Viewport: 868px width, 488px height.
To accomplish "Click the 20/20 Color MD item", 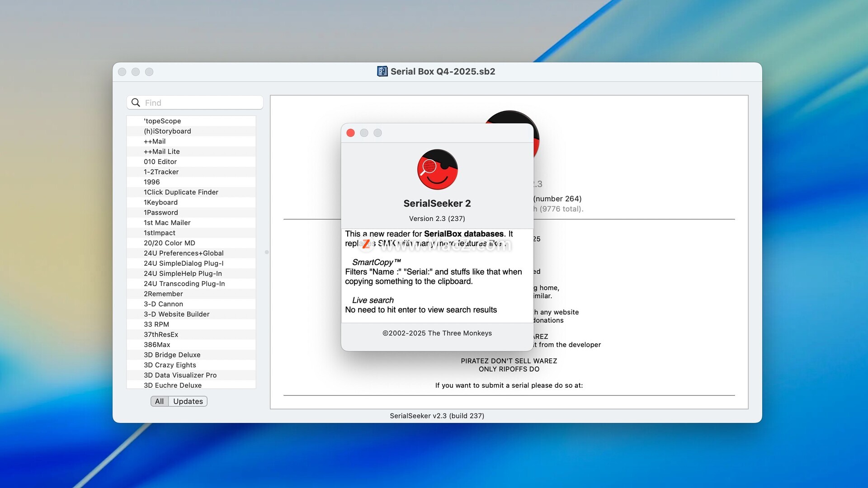I will point(169,243).
